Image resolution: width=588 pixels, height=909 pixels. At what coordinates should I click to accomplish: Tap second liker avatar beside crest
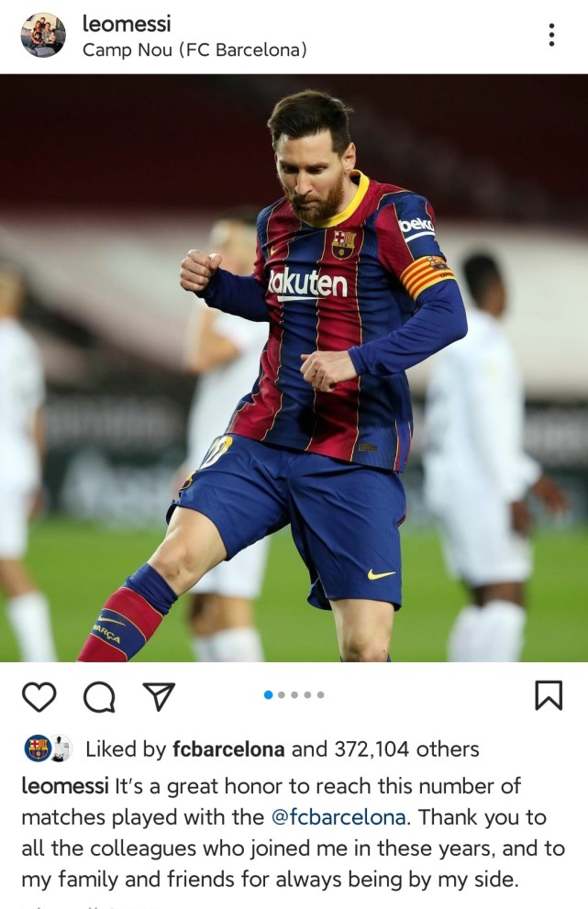(61, 748)
